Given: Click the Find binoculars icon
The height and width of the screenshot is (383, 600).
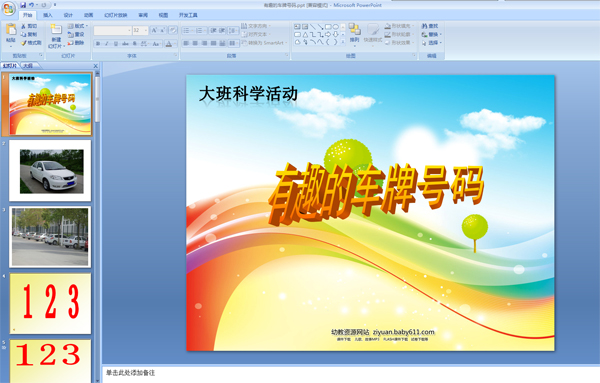Looking at the screenshot, I should (424, 26).
